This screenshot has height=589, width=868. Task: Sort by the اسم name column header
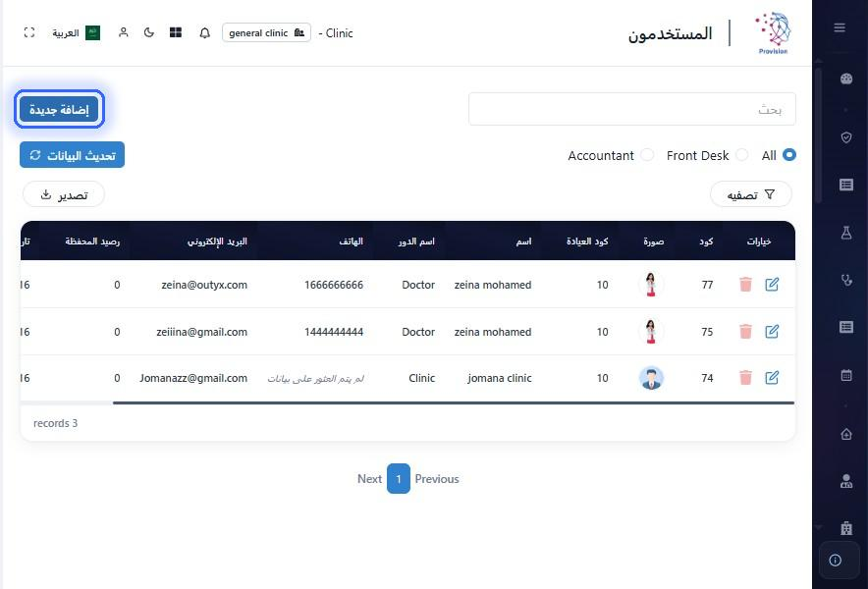[523, 241]
